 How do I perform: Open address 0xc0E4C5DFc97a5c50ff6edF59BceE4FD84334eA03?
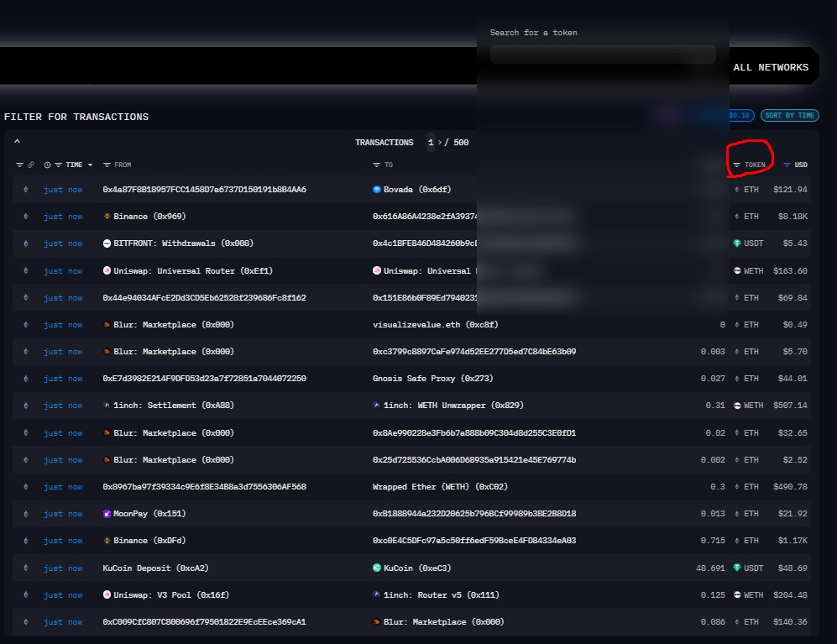[x=474, y=541]
